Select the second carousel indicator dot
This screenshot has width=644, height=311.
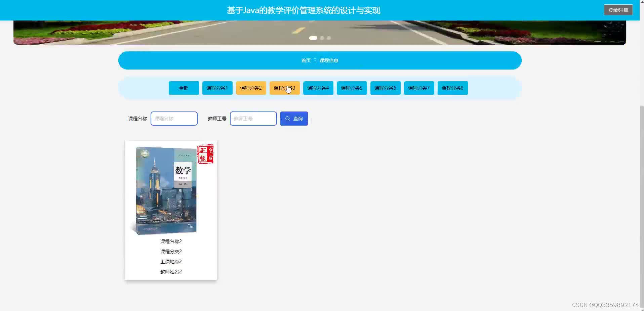322,38
